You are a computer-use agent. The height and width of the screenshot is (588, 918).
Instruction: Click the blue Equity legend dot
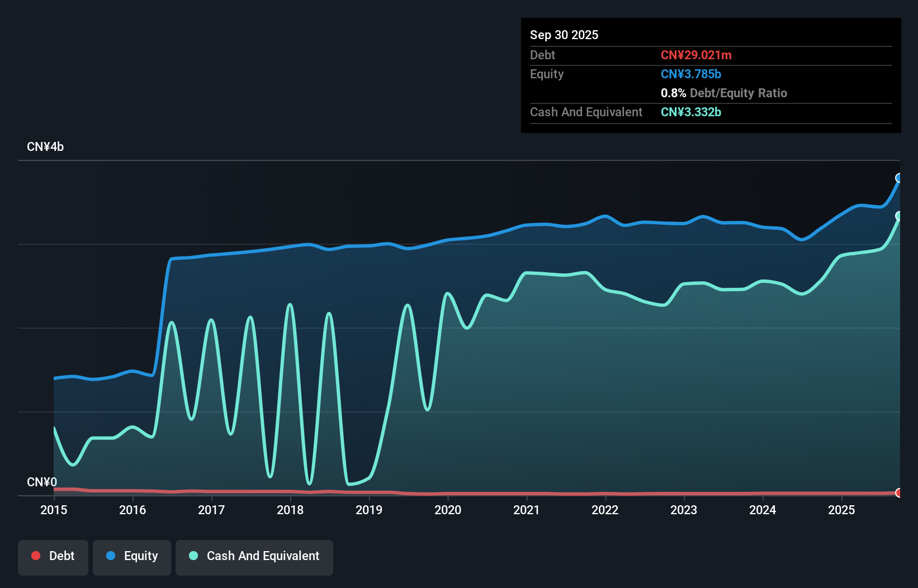(111, 556)
